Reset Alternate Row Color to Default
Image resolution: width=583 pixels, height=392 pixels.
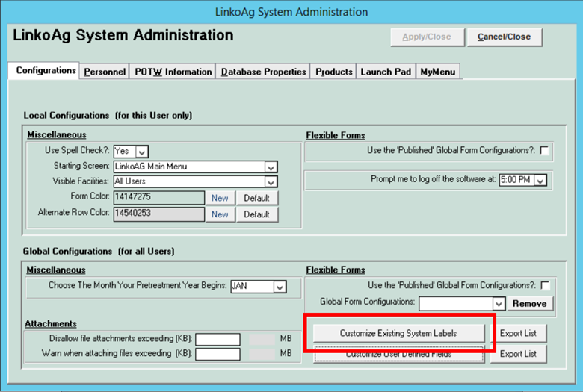(257, 214)
